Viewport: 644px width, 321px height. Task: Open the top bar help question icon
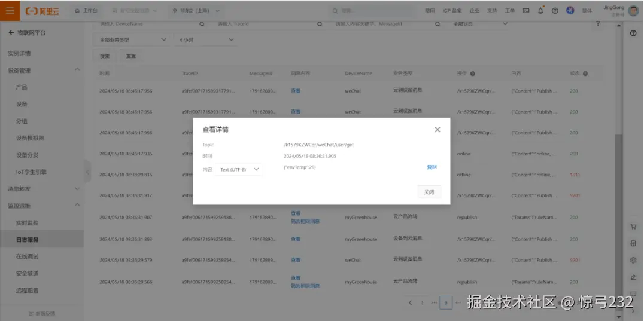tap(555, 11)
